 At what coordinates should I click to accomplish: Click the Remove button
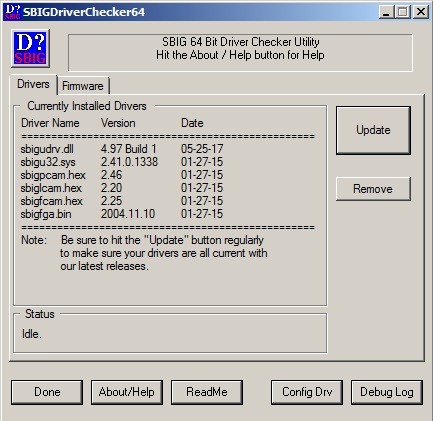click(x=373, y=189)
